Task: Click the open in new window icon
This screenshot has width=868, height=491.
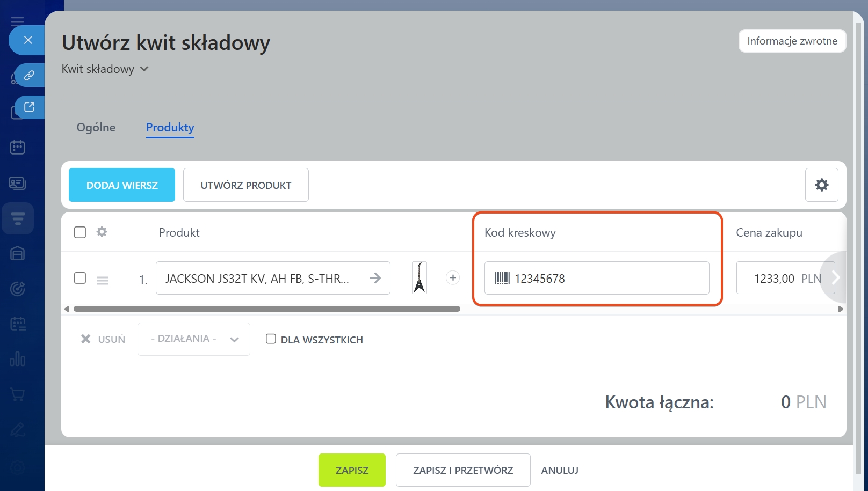Action: (30, 107)
